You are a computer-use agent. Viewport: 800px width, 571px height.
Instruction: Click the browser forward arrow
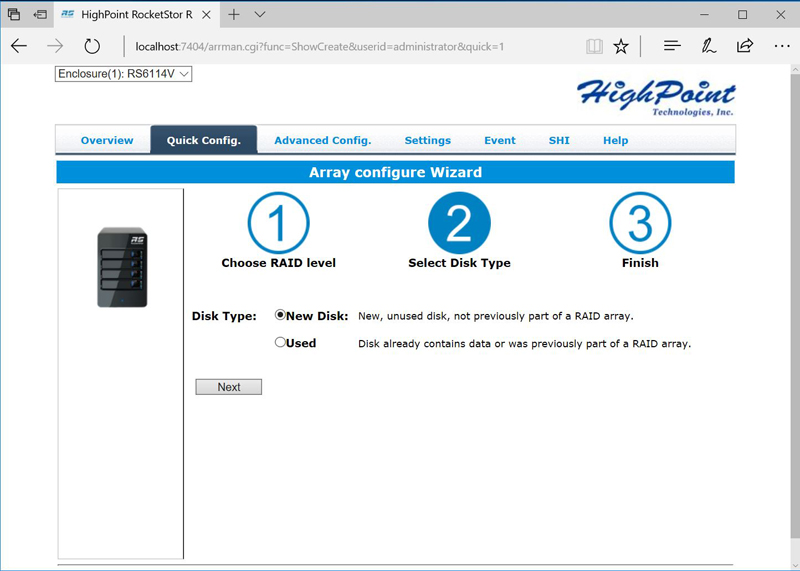[x=55, y=46]
